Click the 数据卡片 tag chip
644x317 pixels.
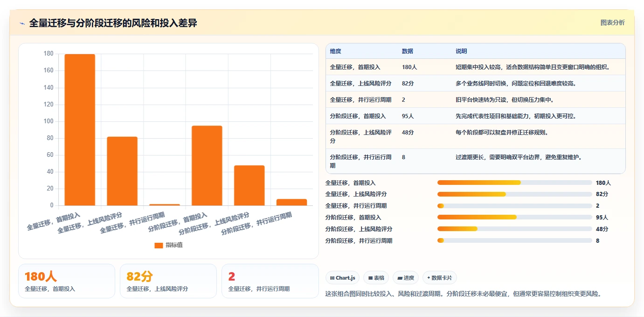440,278
